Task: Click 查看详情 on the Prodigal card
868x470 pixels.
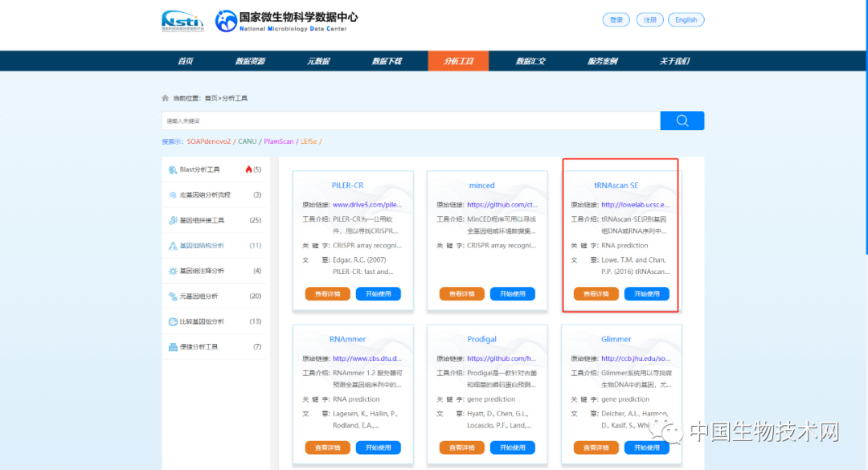Action: click(461, 448)
